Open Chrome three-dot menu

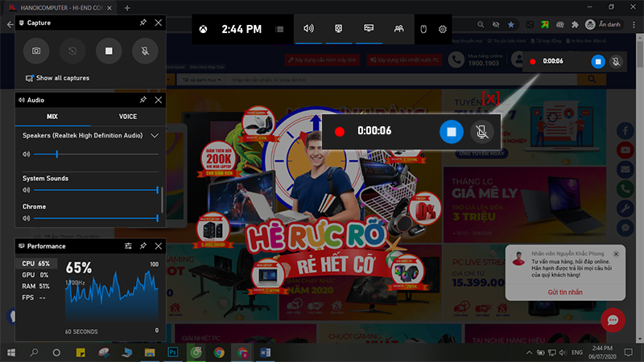(x=634, y=25)
